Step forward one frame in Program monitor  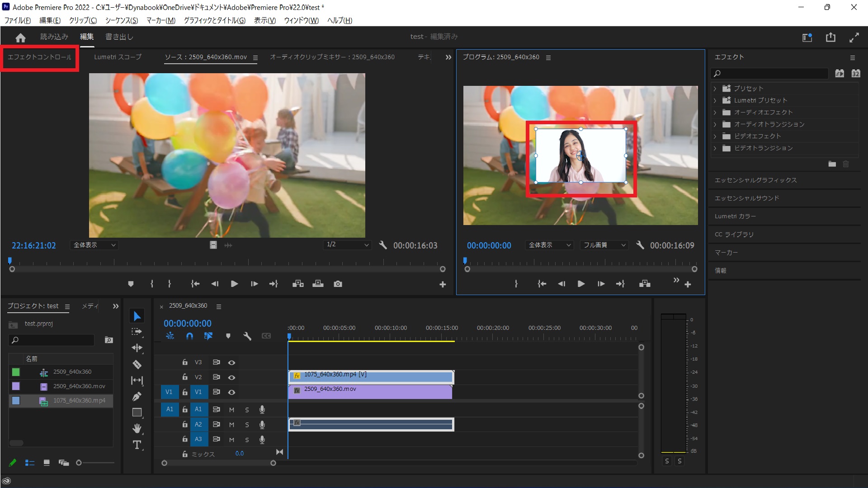click(x=601, y=284)
